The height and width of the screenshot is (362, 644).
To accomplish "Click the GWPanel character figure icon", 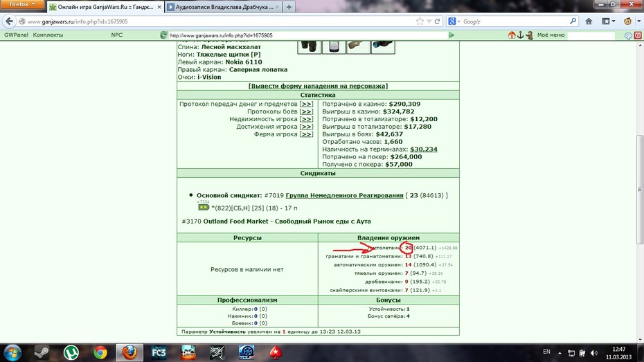I will [530, 36].
